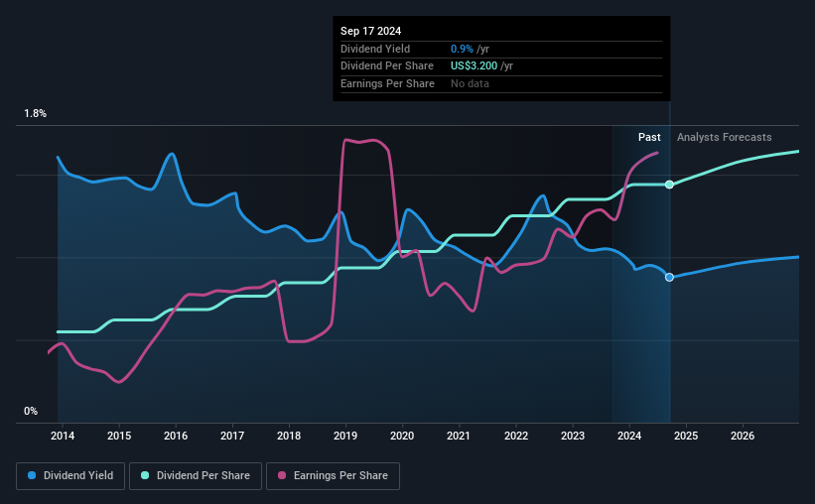Click the 2023 x-axis label
This screenshot has height=504, width=815.
pos(573,436)
